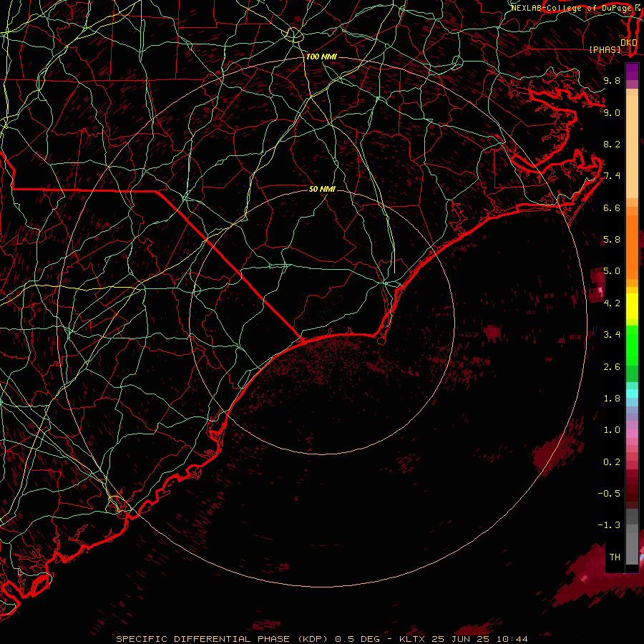Click the pink band of the color bar

[x=632, y=434]
